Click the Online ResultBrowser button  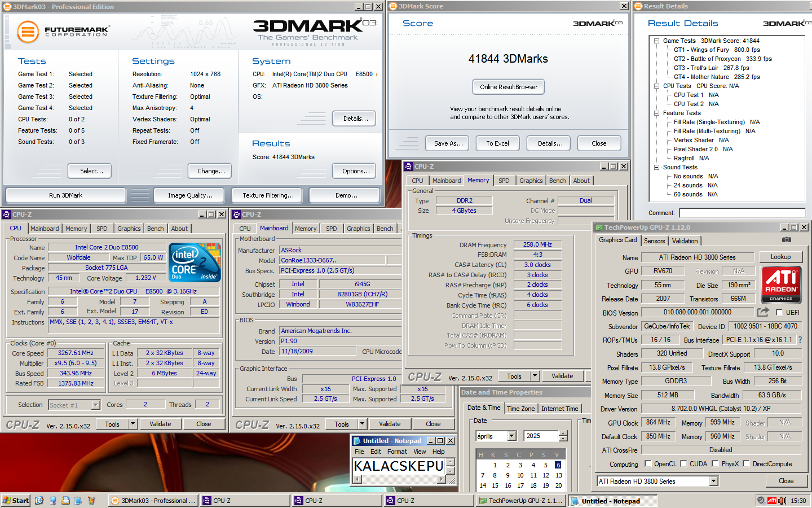coord(509,87)
